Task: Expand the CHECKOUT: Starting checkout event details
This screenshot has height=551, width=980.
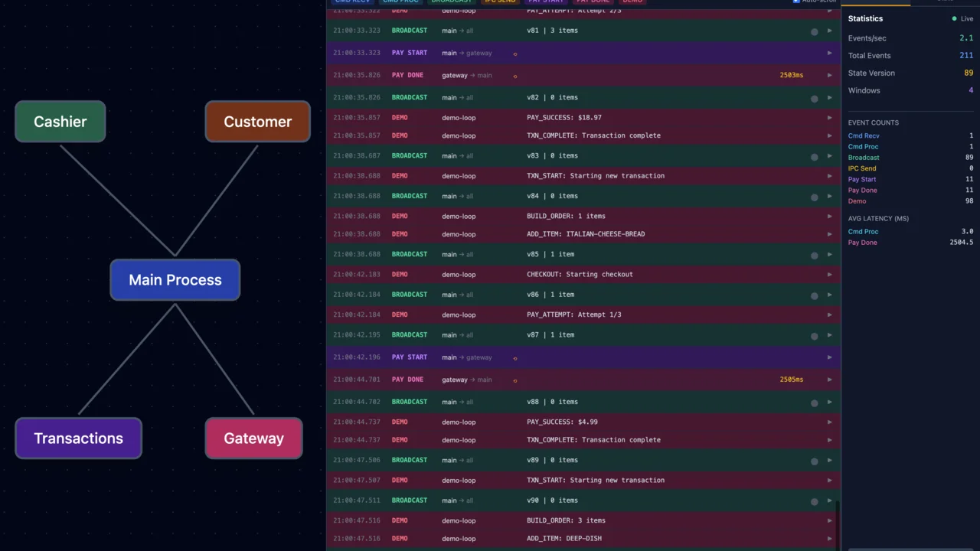Action: [x=829, y=274]
